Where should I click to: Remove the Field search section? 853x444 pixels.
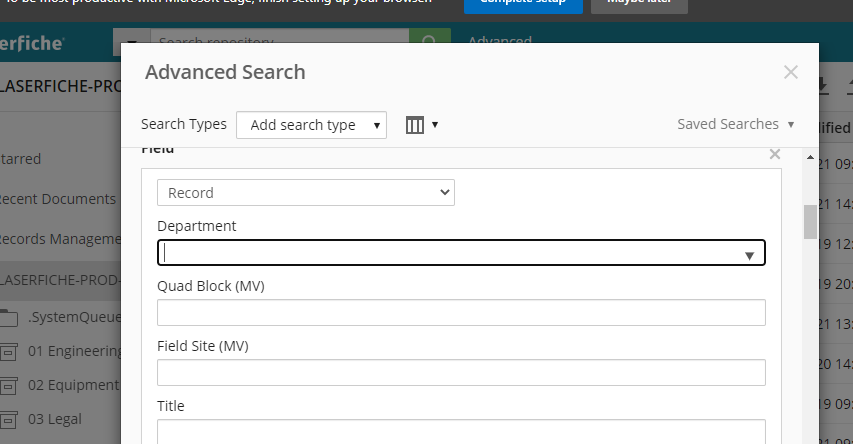pos(774,154)
